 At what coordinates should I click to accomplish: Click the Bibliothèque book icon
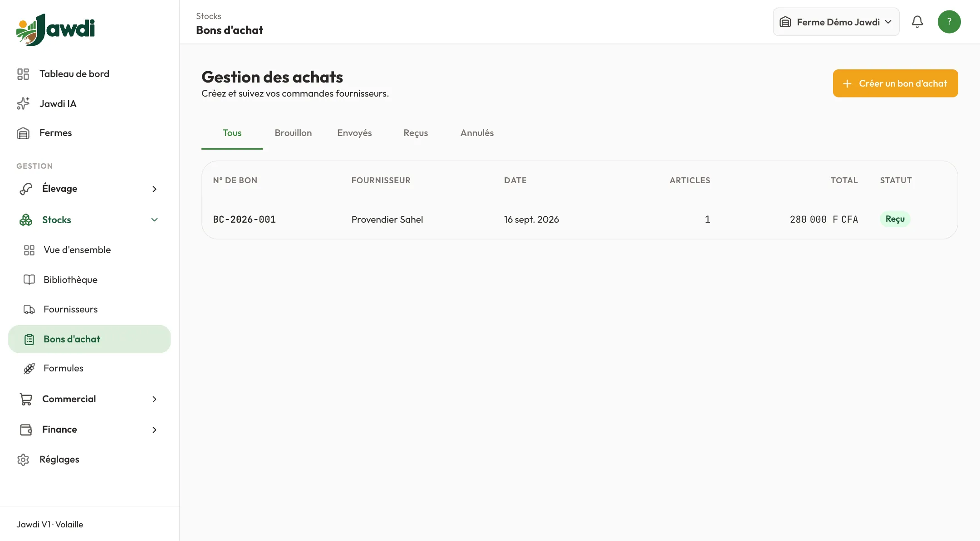[x=29, y=280]
